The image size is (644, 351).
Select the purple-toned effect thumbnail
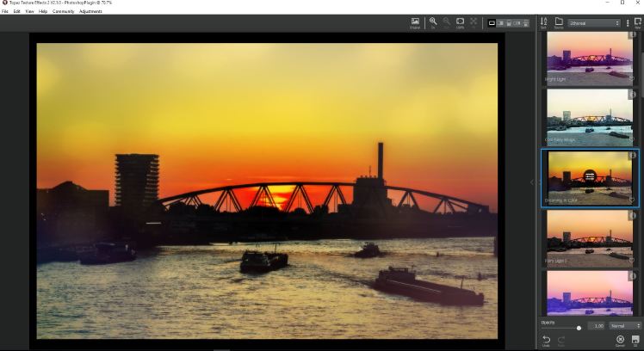[x=590, y=293]
